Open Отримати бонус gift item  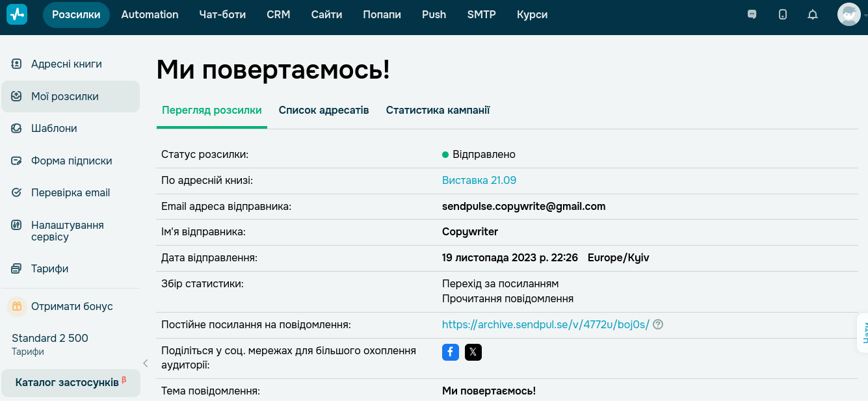point(72,306)
